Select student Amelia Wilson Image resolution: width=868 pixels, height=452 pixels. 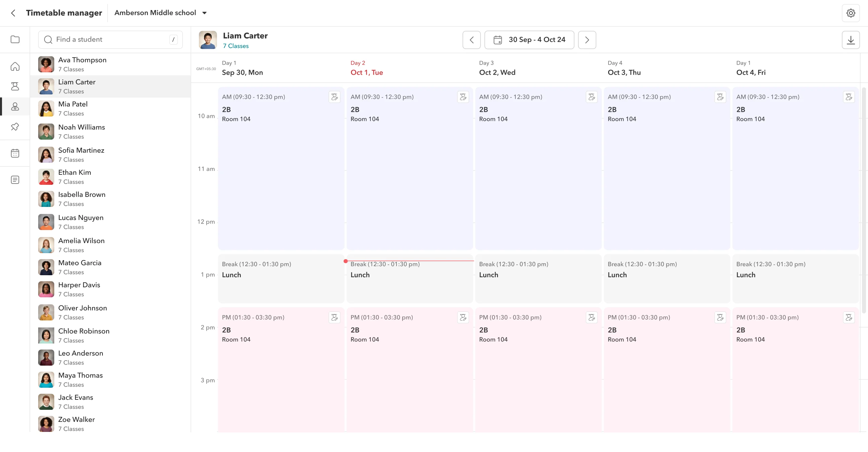(x=110, y=245)
